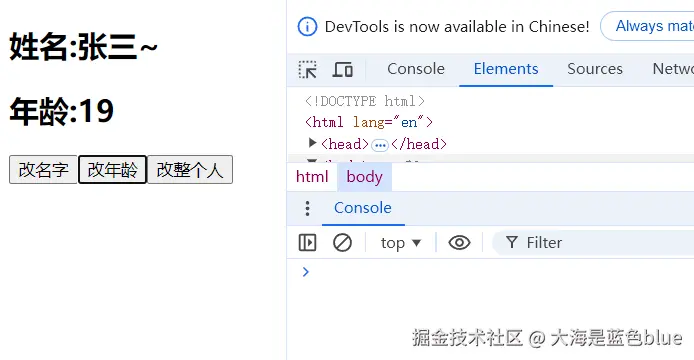
Task: Show the console sidebar icon
Action: [307, 243]
